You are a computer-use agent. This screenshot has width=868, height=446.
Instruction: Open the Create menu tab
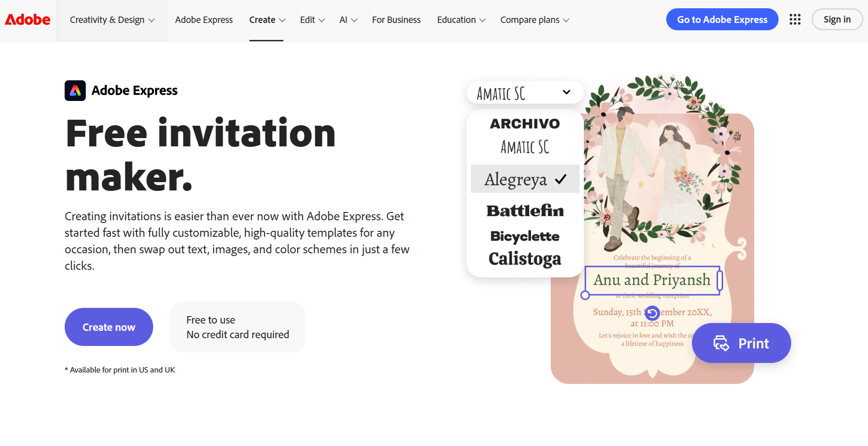click(x=267, y=20)
